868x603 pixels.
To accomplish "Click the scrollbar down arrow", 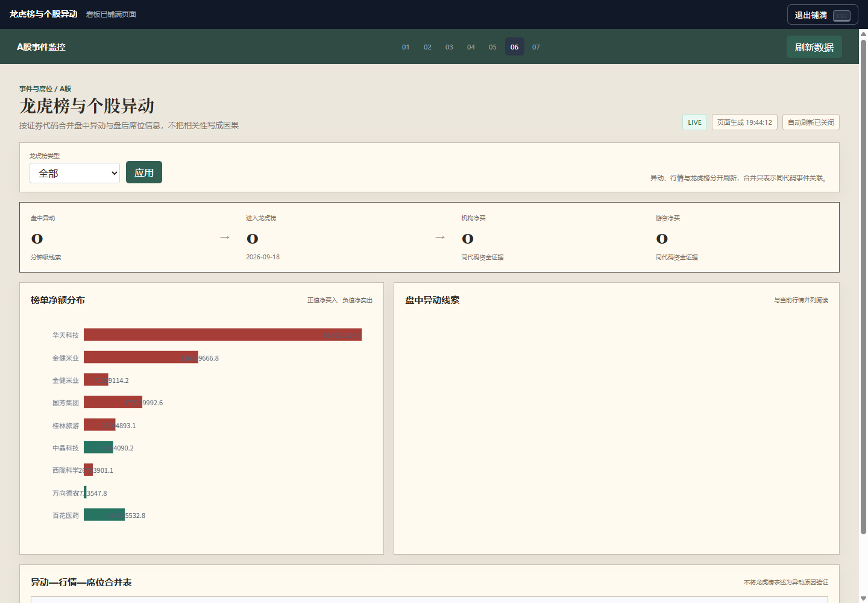I will tap(863, 598).
